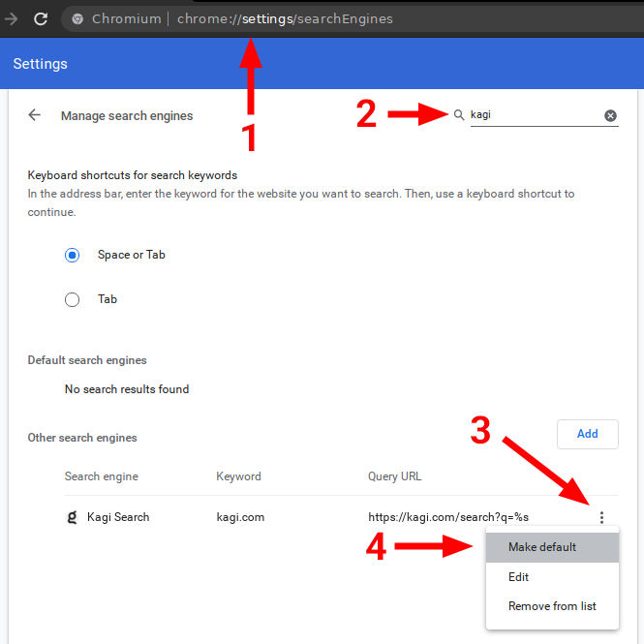Click the Query URL column header

(x=394, y=476)
